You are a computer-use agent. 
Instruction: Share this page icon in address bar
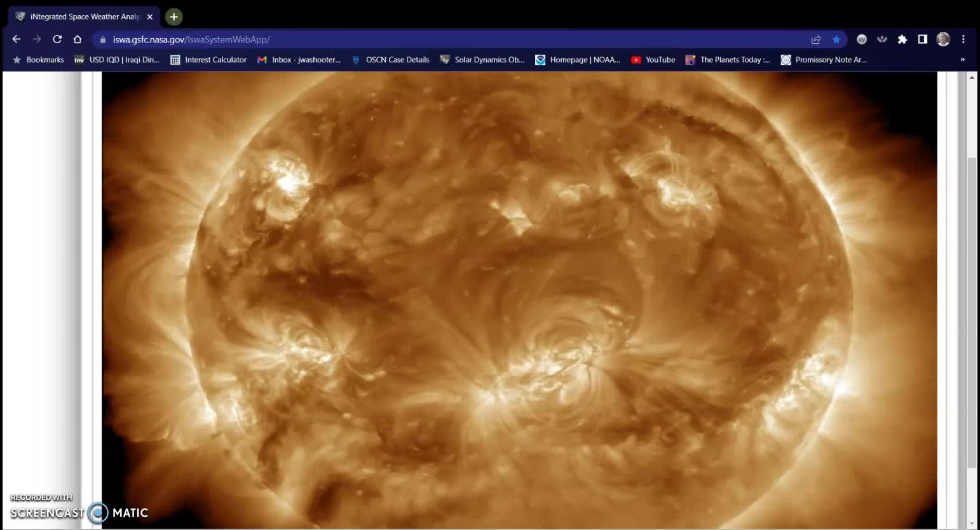point(816,39)
